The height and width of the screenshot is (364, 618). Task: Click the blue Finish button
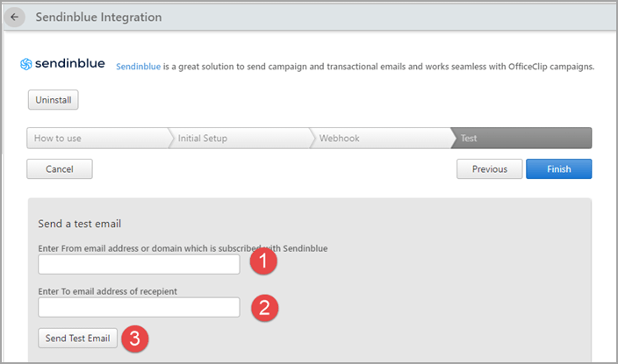[559, 169]
